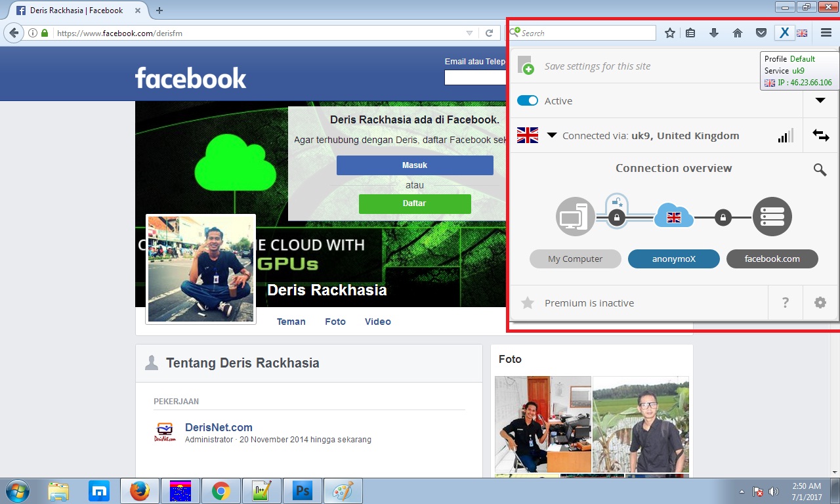Click the anonymoX cloud icon
This screenshot has height=504, width=840.
(x=674, y=216)
